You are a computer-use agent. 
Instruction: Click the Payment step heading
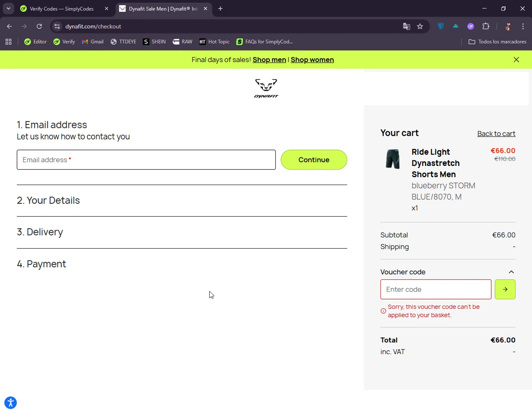(x=41, y=264)
